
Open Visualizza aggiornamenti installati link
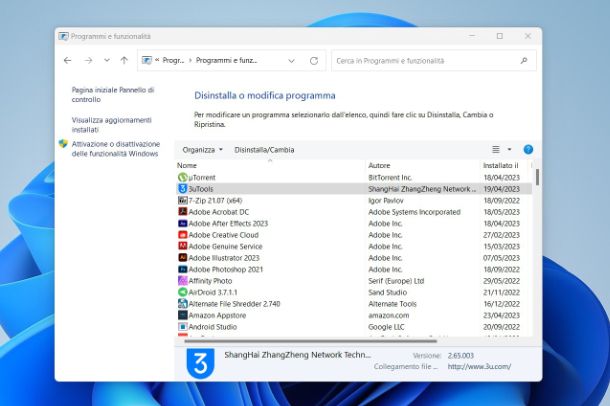pos(111,125)
